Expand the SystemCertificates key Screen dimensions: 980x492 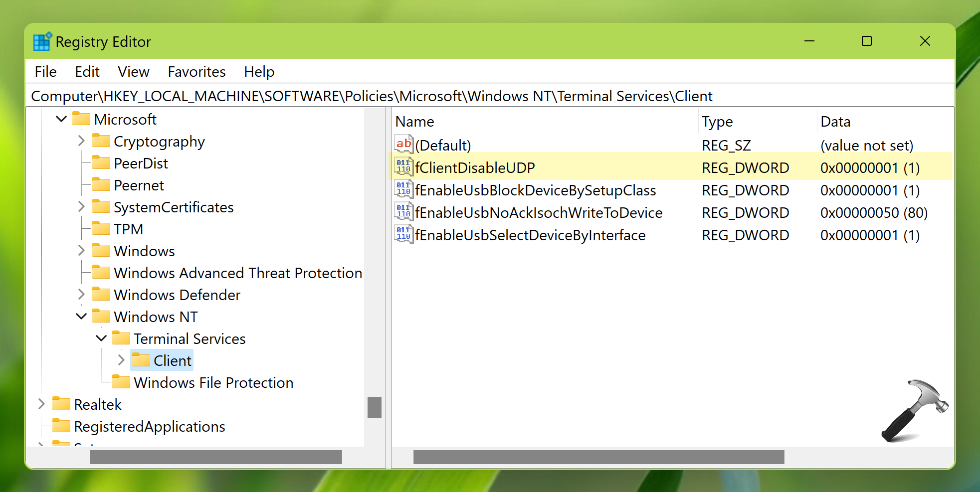coord(81,207)
